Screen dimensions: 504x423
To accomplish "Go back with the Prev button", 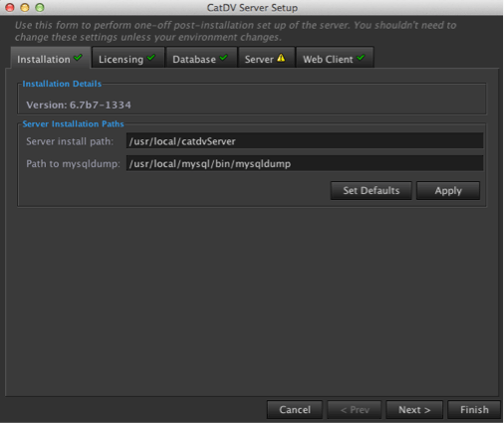I will pyautogui.click(x=355, y=410).
